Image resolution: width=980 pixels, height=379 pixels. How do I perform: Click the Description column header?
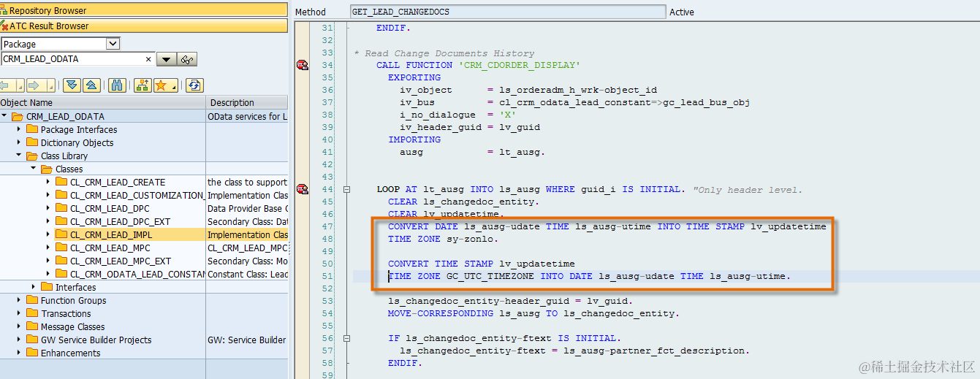click(248, 103)
